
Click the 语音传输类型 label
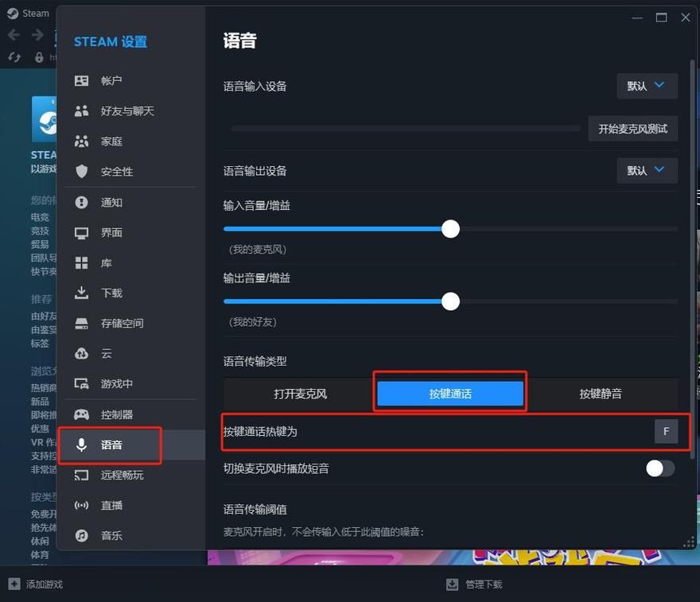click(255, 361)
